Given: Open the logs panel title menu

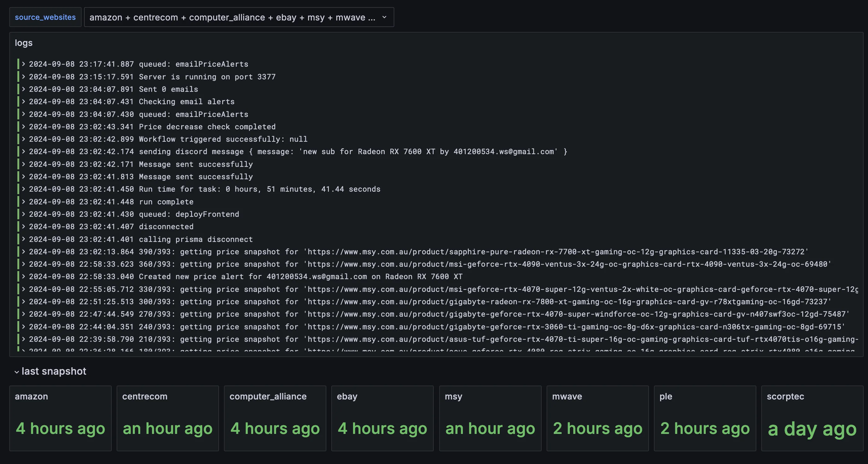Looking at the screenshot, I should pyautogui.click(x=24, y=43).
